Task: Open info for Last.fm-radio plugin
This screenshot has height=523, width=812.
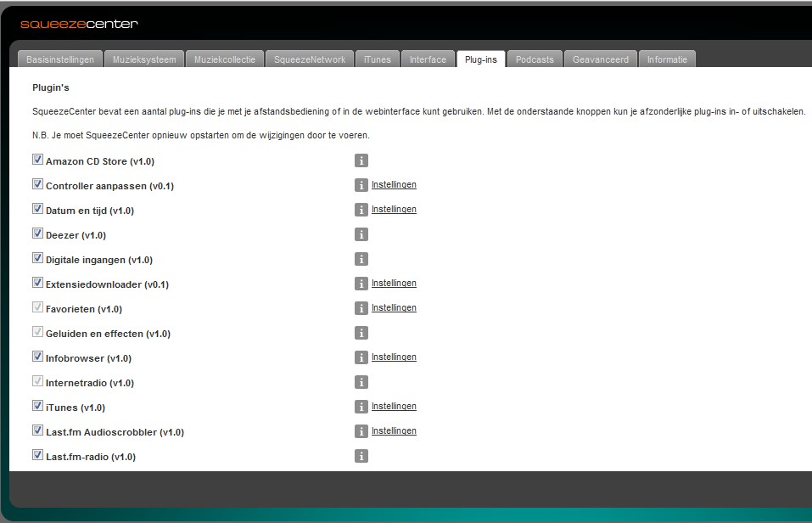Action: click(x=361, y=456)
